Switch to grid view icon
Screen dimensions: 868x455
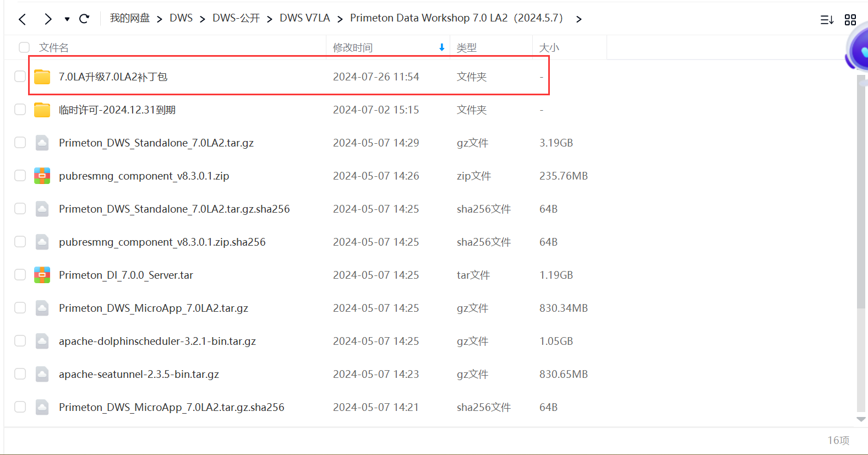coord(850,20)
